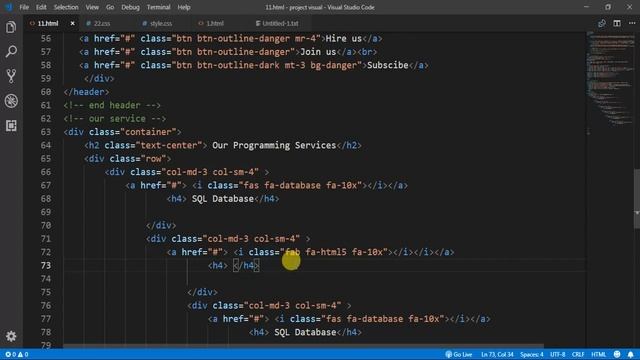Viewport: 640px width, 360px height.
Task: Click the errors and warnings indicator
Action: (x=17, y=354)
